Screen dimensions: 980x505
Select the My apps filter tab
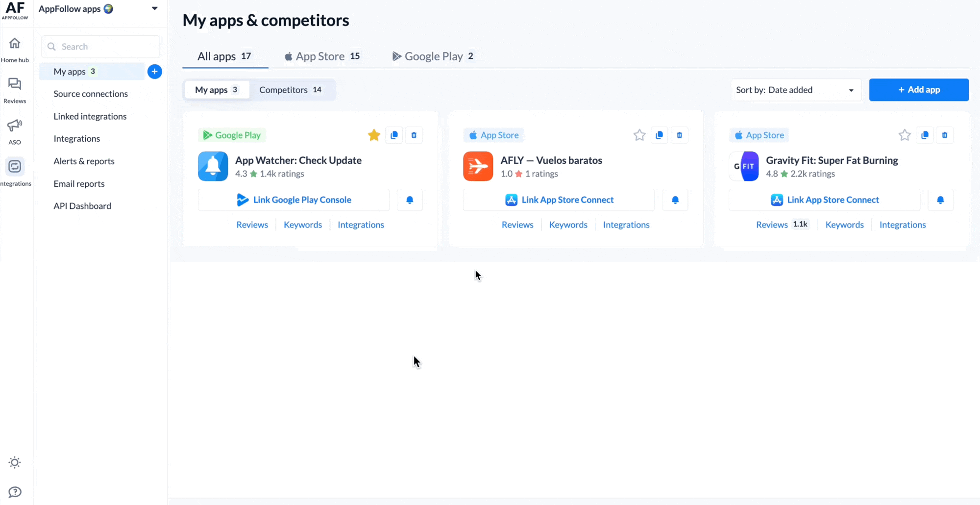pos(217,90)
